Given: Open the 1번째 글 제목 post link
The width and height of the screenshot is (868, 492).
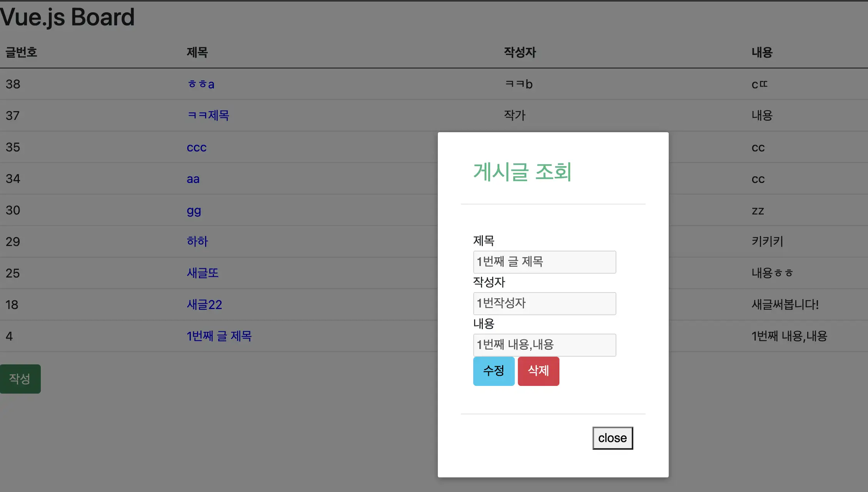Looking at the screenshot, I should click(x=219, y=336).
